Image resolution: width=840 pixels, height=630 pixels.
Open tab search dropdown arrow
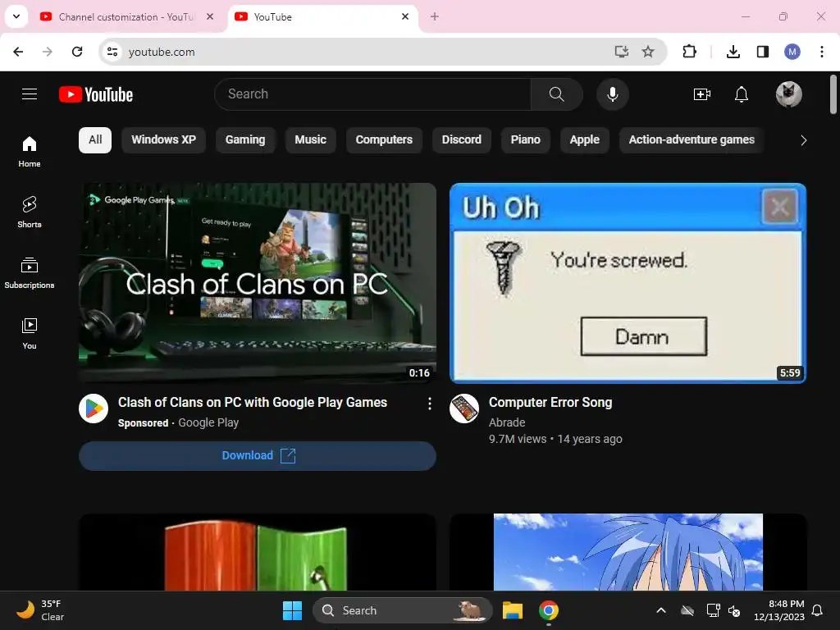click(x=16, y=16)
